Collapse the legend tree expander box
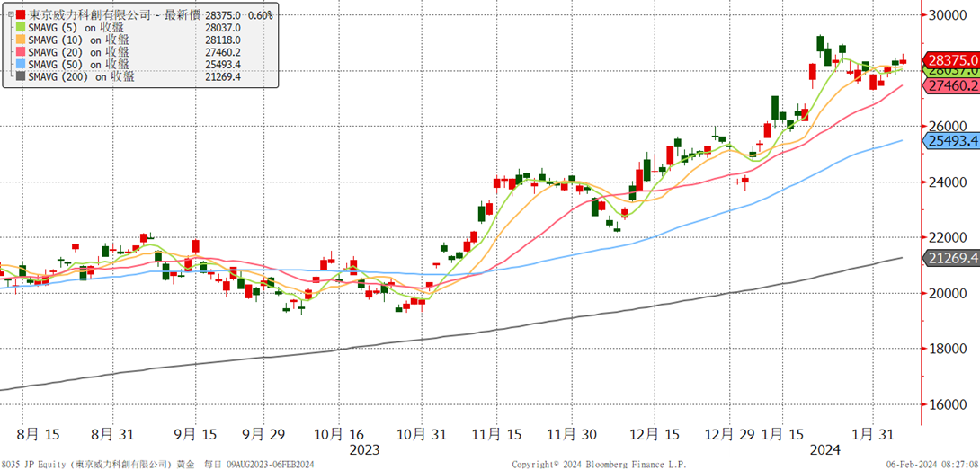 (11, 15)
